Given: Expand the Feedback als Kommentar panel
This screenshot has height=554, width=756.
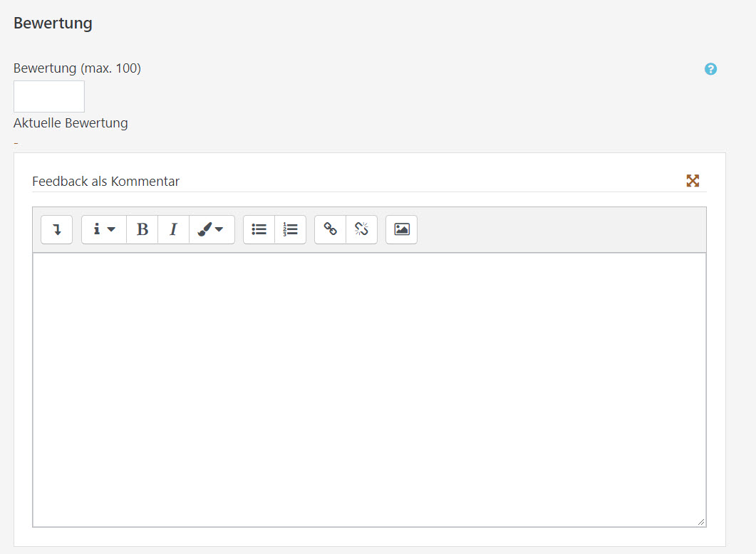Looking at the screenshot, I should click(693, 181).
